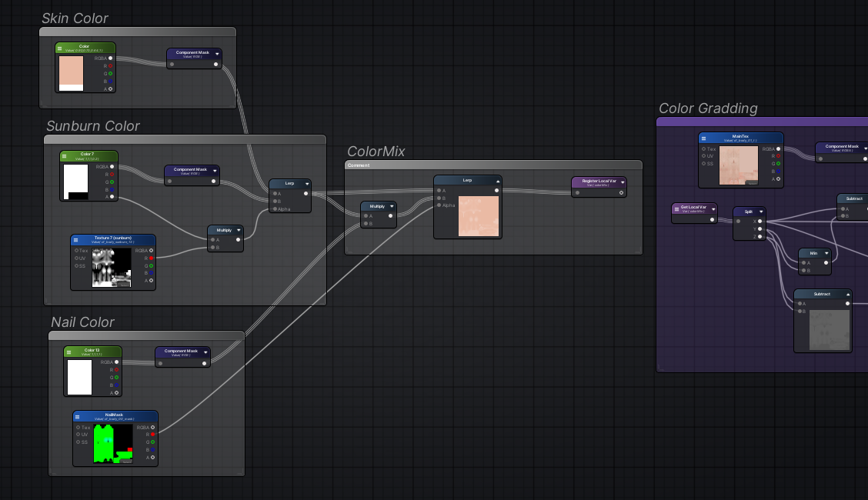Click output port of Get Local Var node

713,219
